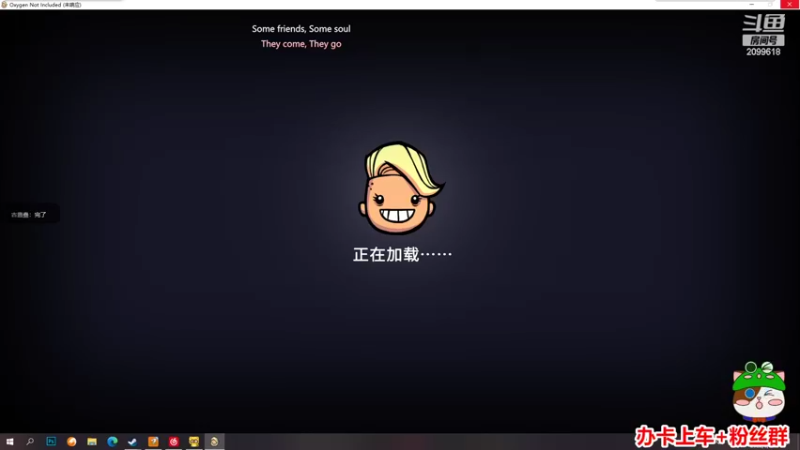800x450 pixels.
Task: Click the Oxygen Not Included window title text
Action: coord(45,5)
